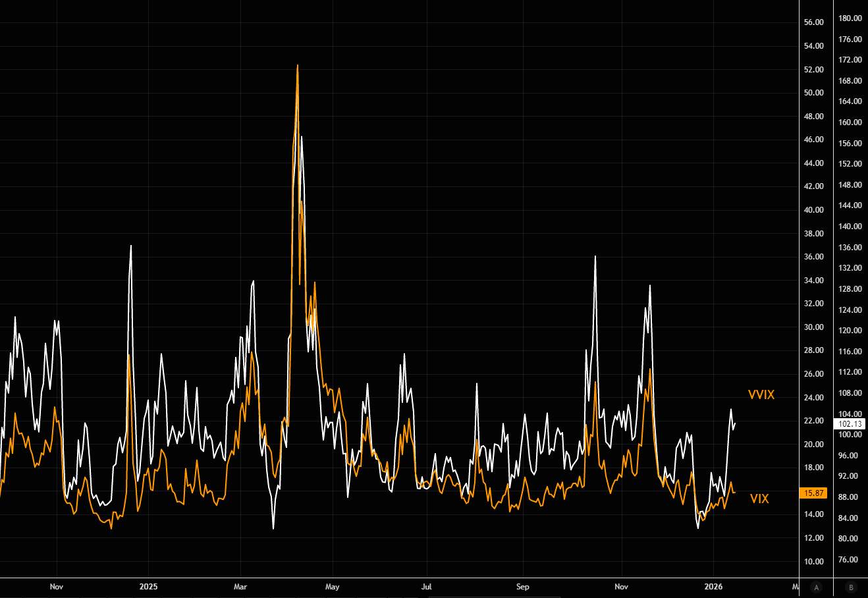
Task: Click 120.00 on the right price scale
Action: [x=850, y=331]
